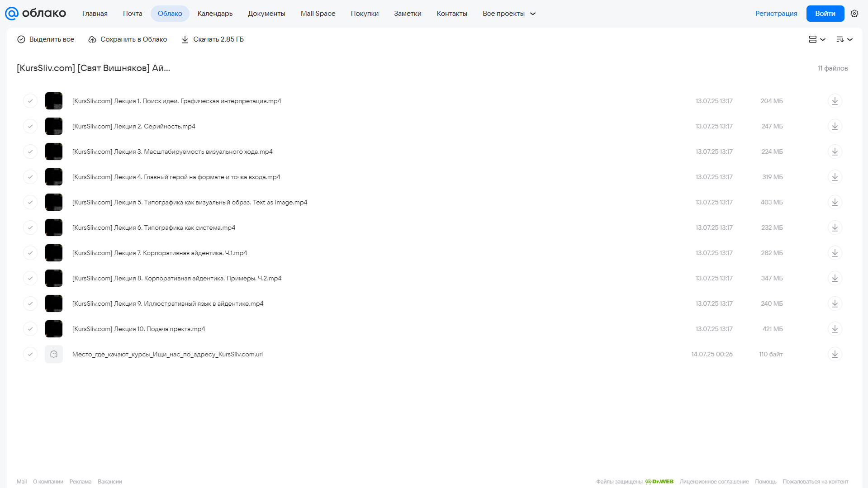Viewport: 868px width, 488px height.
Task: Select checkbox for Лекция 2 Серийность
Action: click(x=30, y=126)
